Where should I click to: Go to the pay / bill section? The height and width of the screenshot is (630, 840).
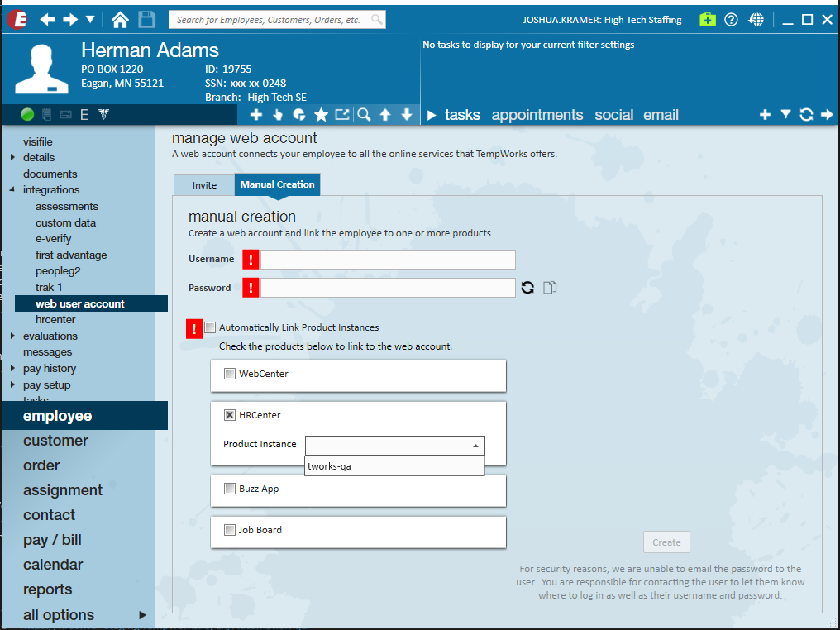point(52,539)
